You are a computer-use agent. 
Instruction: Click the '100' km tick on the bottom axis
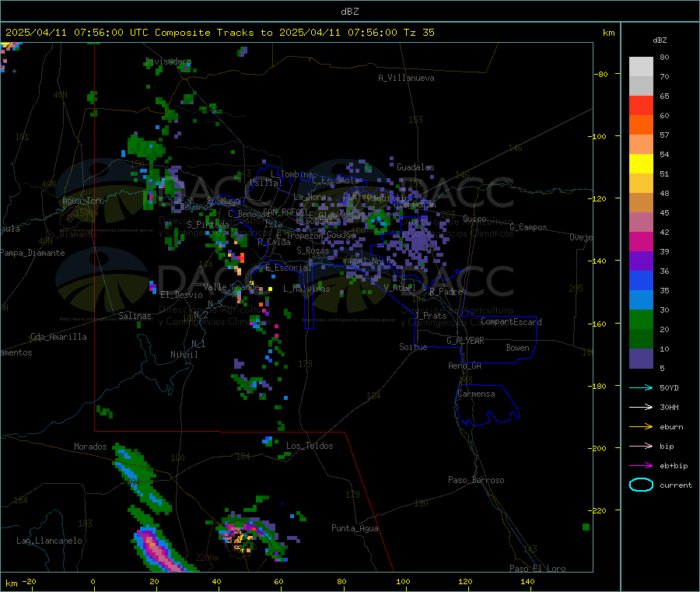coord(403,581)
